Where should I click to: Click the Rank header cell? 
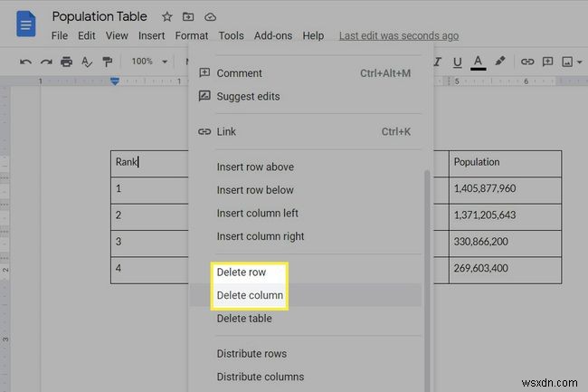(150, 164)
